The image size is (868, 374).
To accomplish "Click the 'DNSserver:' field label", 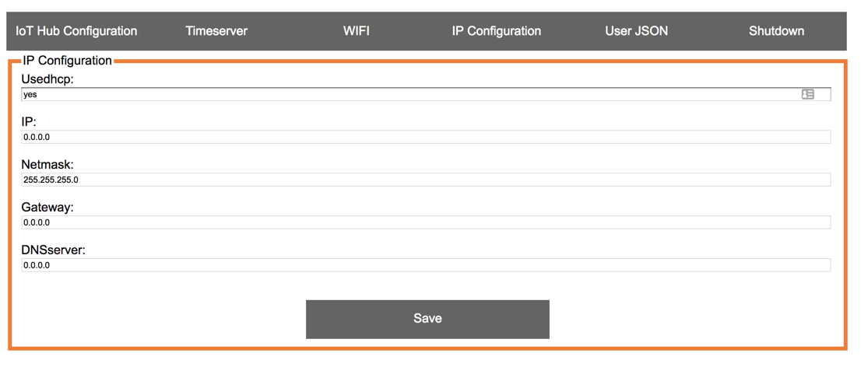I will tap(53, 250).
